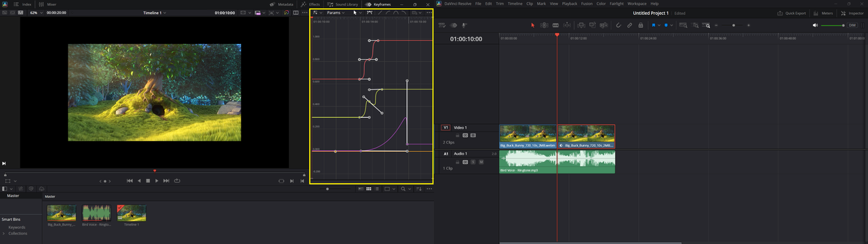Jump to first frame in viewer
This screenshot has height=244, width=868.
130,181
